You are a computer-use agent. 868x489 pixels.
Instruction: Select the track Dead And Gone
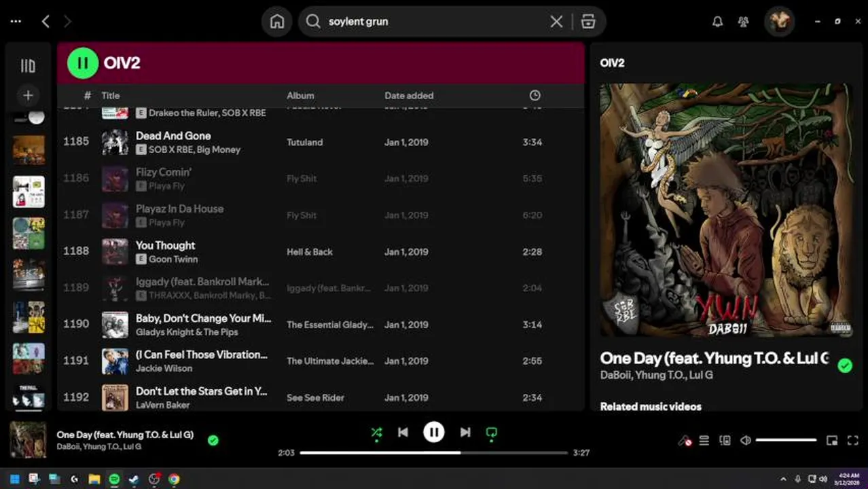[173, 136]
